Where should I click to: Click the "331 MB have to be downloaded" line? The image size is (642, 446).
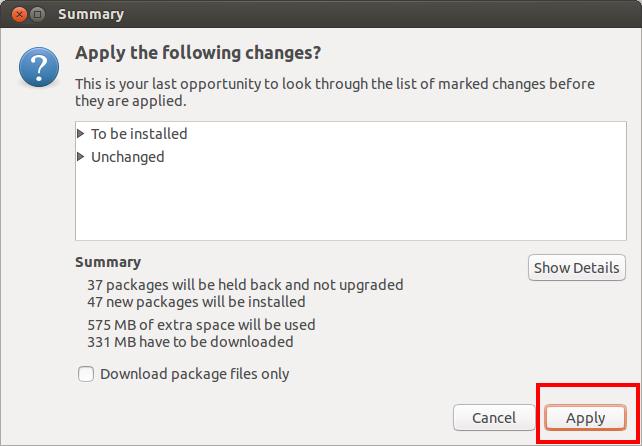tap(190, 341)
